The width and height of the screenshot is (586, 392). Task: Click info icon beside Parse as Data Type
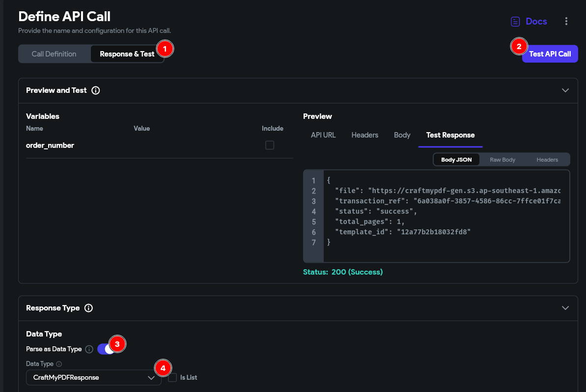point(89,349)
